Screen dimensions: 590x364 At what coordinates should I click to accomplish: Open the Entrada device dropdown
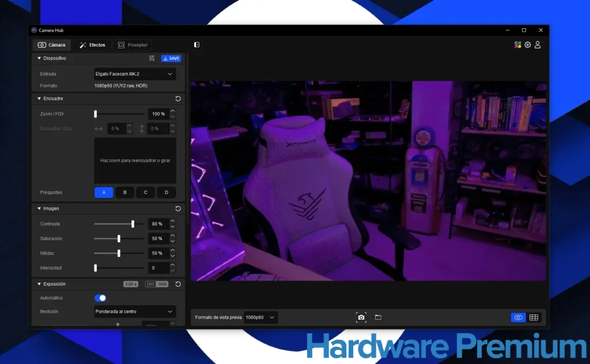(x=135, y=74)
